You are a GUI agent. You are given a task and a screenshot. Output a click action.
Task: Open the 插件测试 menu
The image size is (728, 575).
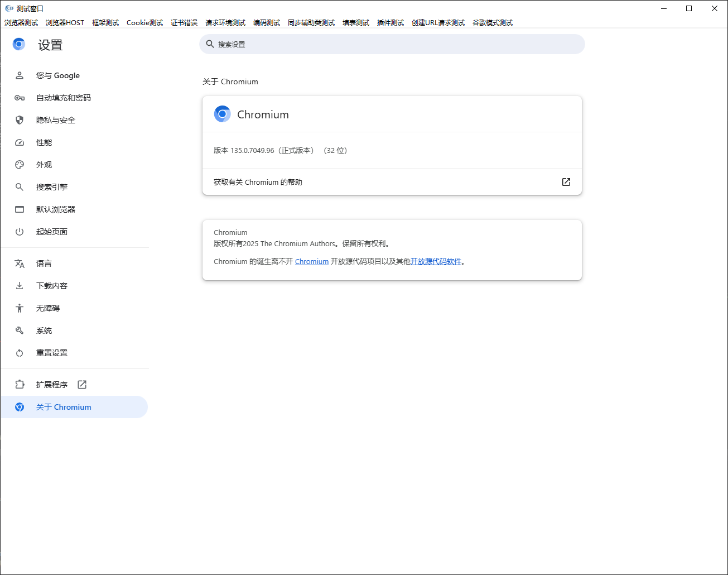[390, 23]
